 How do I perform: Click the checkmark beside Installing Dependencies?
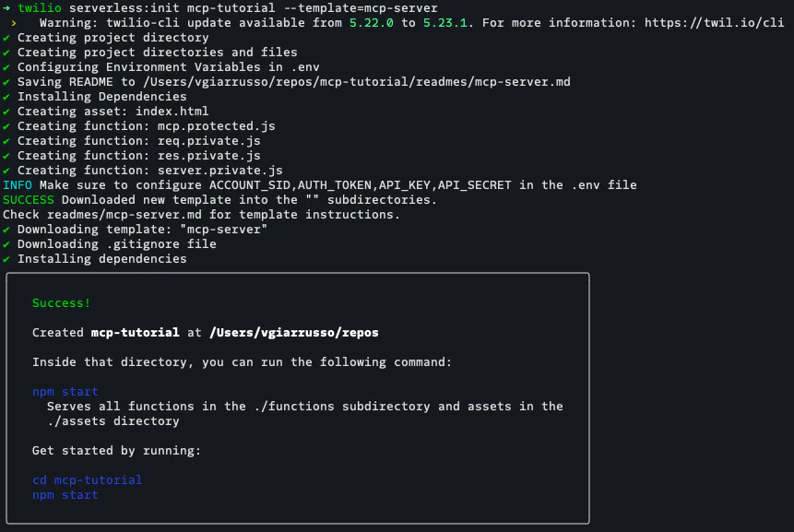coord(6,97)
